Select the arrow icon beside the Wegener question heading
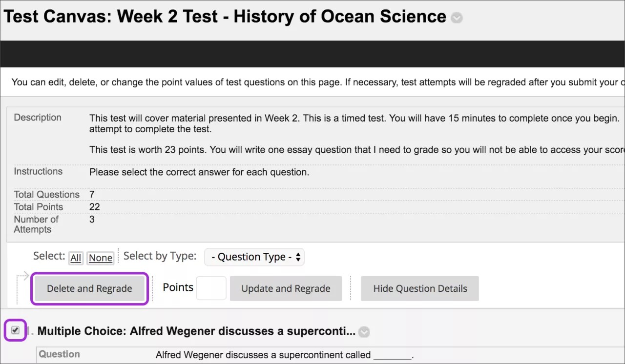 click(364, 332)
